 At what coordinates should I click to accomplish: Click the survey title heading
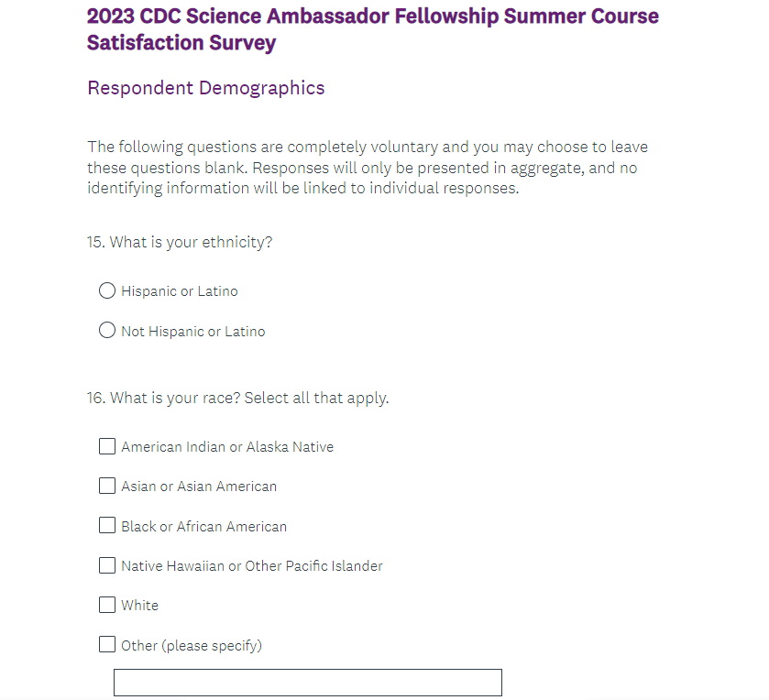click(372, 29)
